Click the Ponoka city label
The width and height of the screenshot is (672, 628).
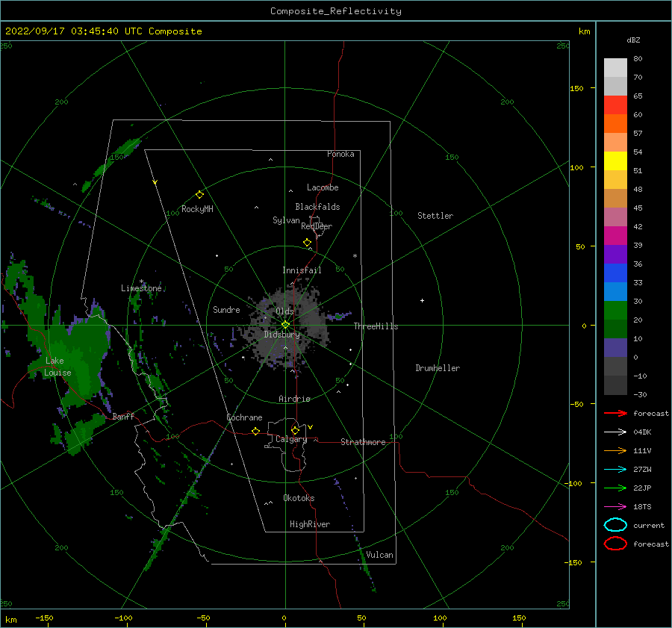tap(340, 154)
